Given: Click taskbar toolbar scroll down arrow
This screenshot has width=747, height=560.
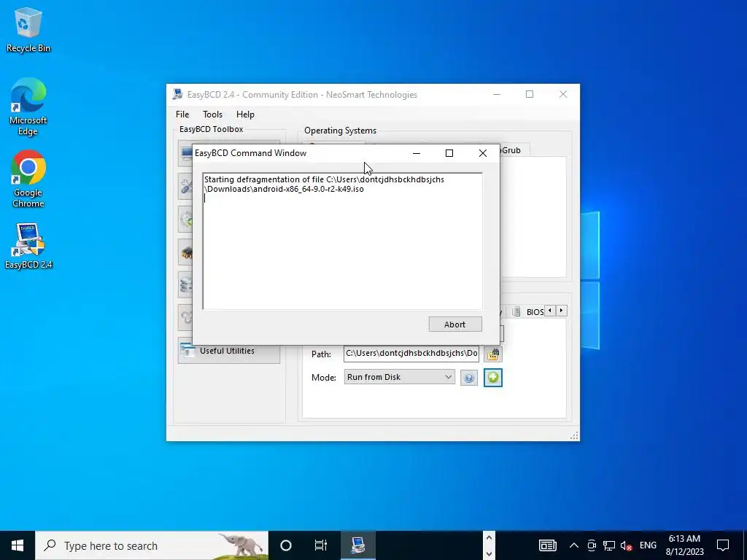Looking at the screenshot, I should [488, 553].
